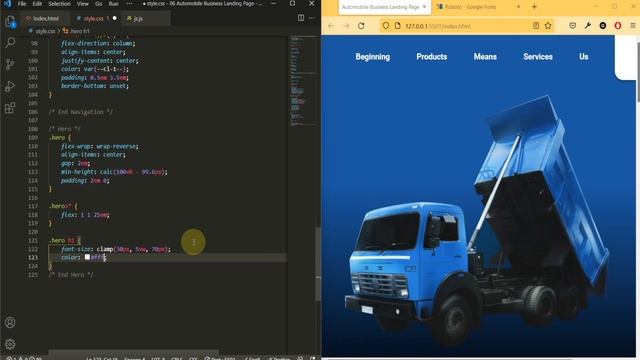Open the Source Control view

10,64
